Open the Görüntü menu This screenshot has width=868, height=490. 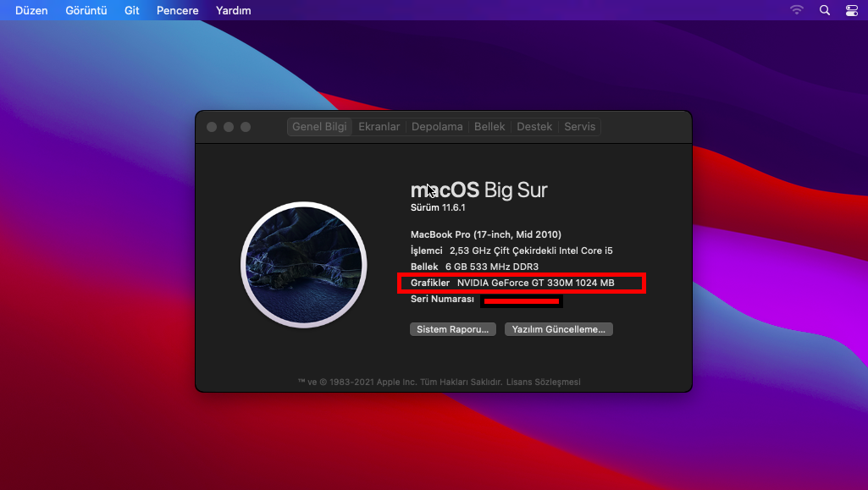pos(86,11)
